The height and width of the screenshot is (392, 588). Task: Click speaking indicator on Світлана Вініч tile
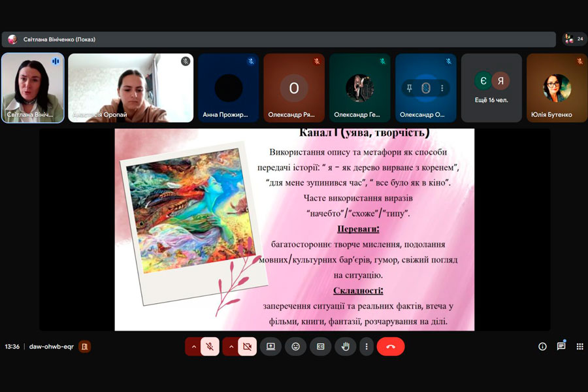(56, 61)
